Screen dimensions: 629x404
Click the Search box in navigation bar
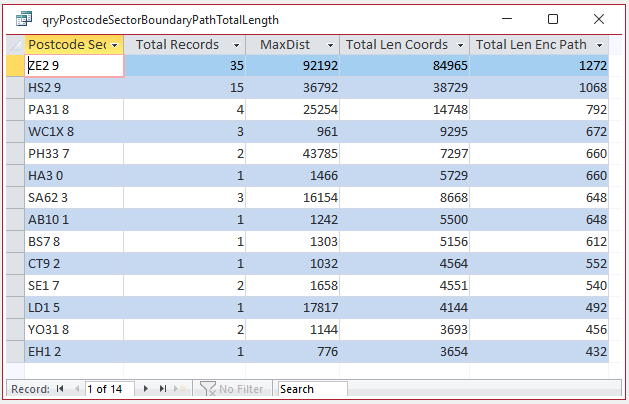[312, 389]
